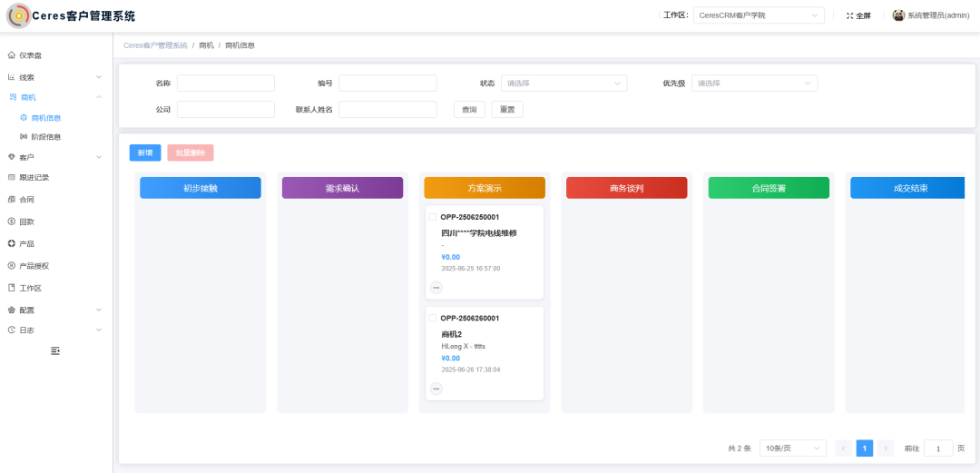Open the 优先级 priority dropdown
The width and height of the screenshot is (980, 473).
click(x=754, y=84)
